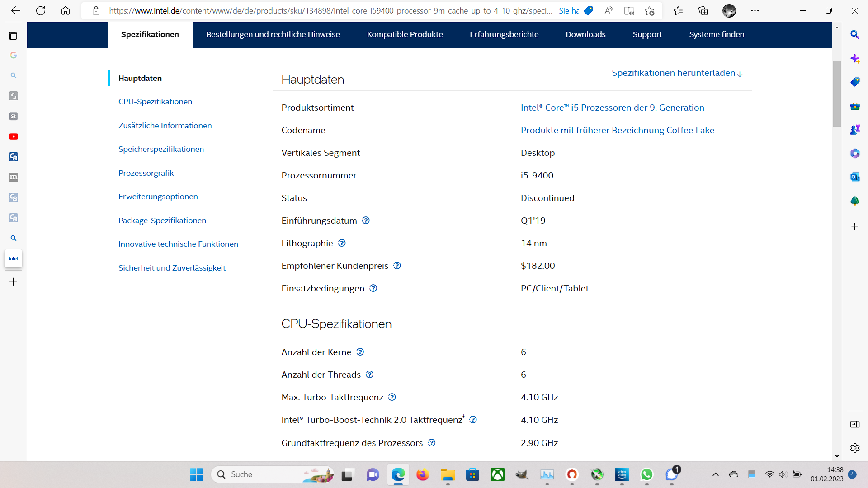Open the browser home page
The width and height of the screenshot is (868, 488).
click(x=66, y=11)
